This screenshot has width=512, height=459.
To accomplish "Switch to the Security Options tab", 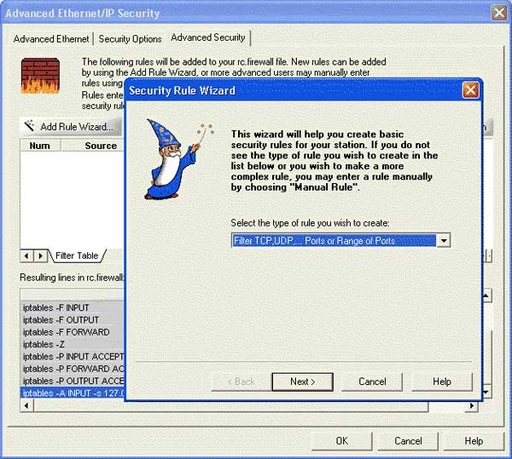I will (130, 39).
